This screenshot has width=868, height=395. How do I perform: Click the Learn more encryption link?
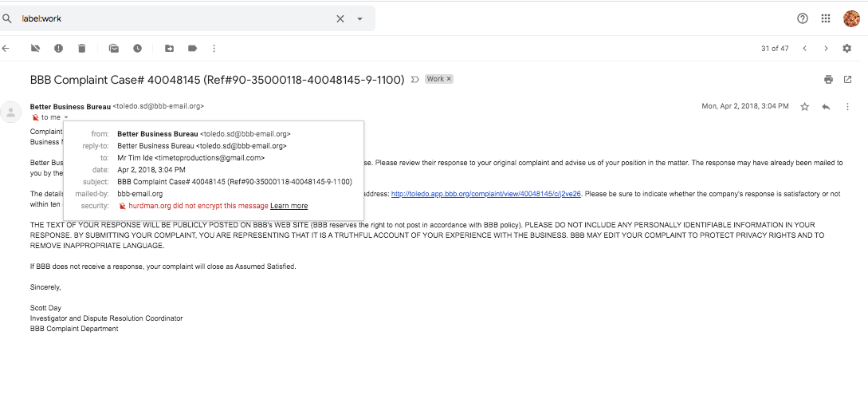click(x=289, y=206)
